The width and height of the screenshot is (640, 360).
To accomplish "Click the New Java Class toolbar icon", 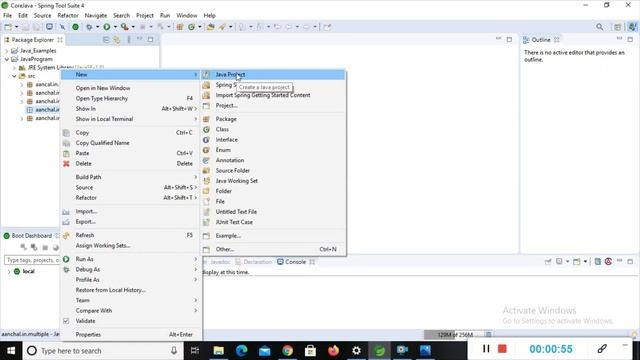I will tap(191, 27).
